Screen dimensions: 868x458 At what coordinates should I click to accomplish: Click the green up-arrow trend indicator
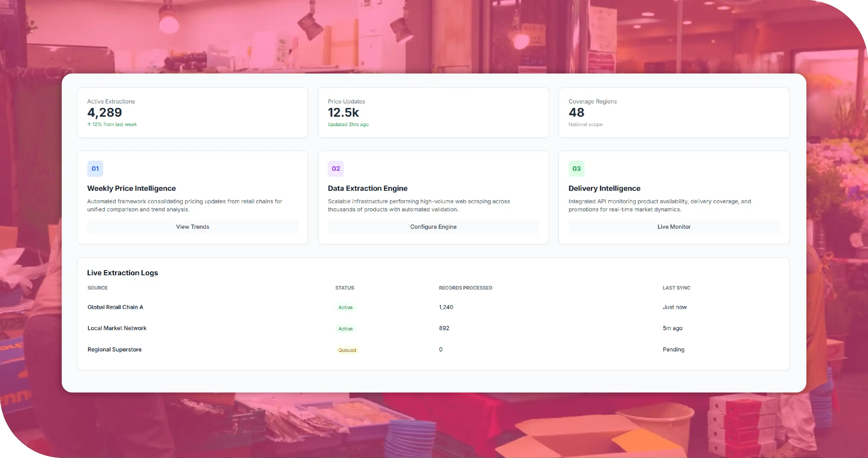point(89,124)
